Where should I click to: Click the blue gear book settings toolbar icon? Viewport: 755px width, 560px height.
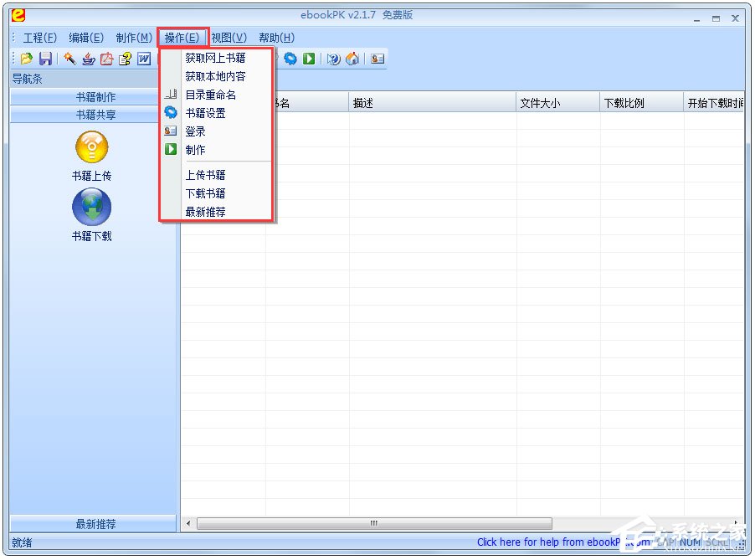pos(290,59)
